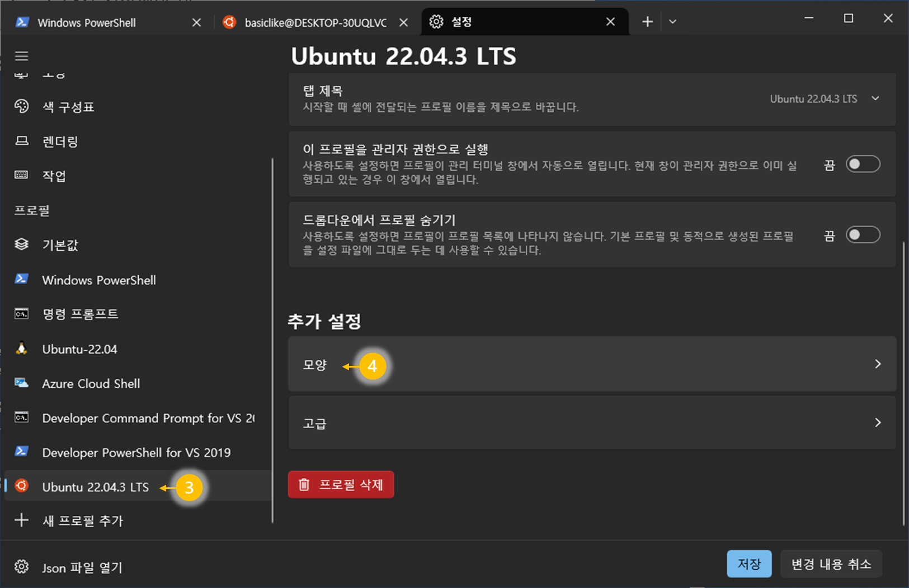Close the basiclike@DESKTOP tab
Viewport: 909px width, 588px height.
coord(403,22)
